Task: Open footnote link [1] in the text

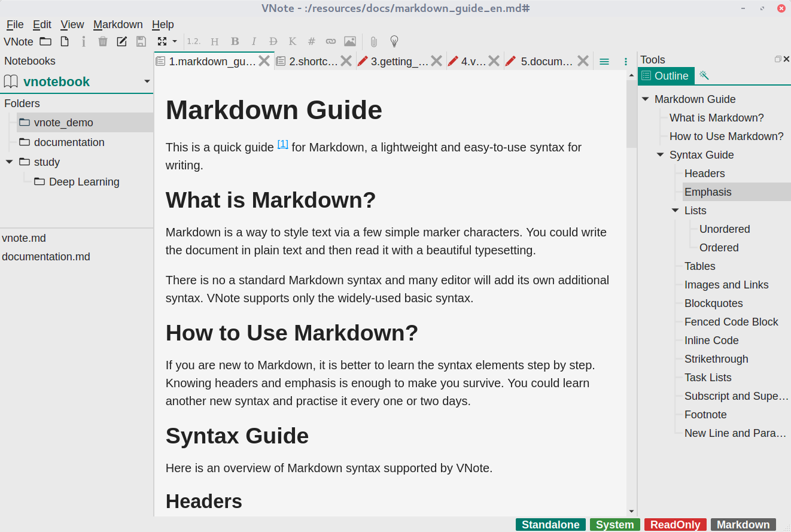Action: click(x=282, y=144)
